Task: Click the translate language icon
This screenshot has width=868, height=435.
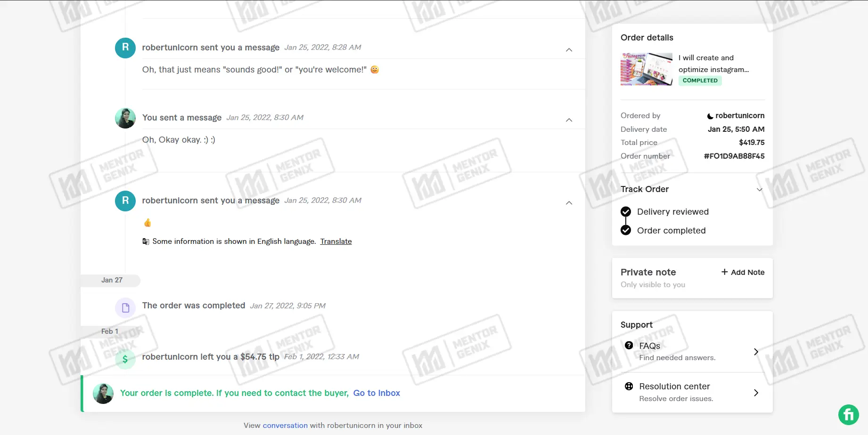Action: [x=146, y=242]
